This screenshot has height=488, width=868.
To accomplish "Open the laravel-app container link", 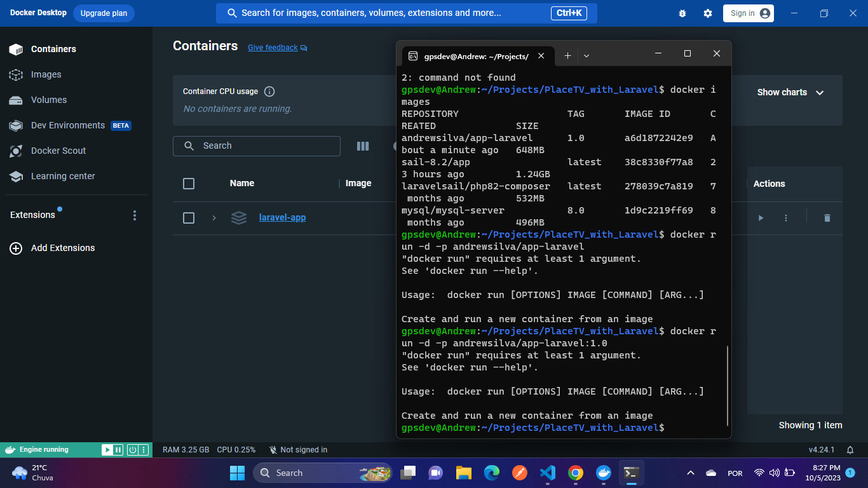I will coord(283,218).
